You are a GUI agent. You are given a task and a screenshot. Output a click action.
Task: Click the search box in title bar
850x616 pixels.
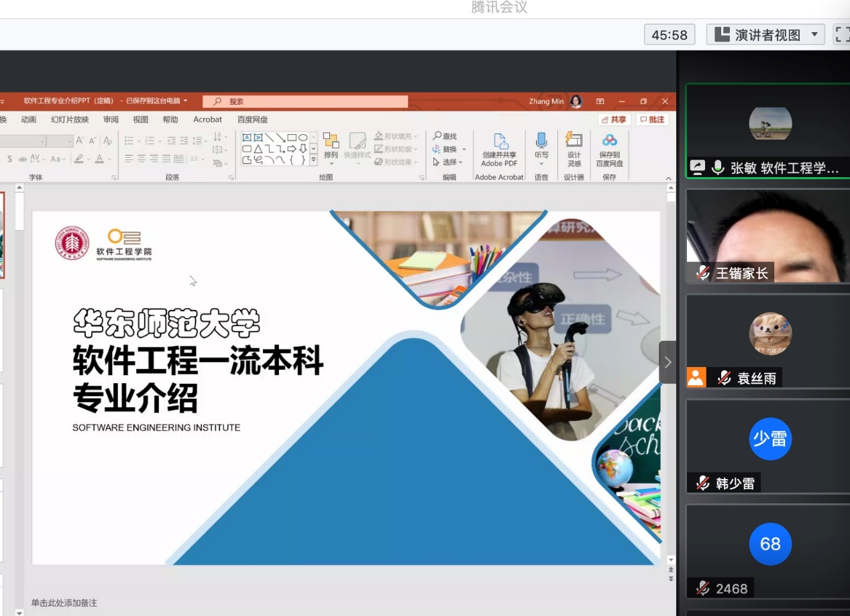tap(305, 101)
